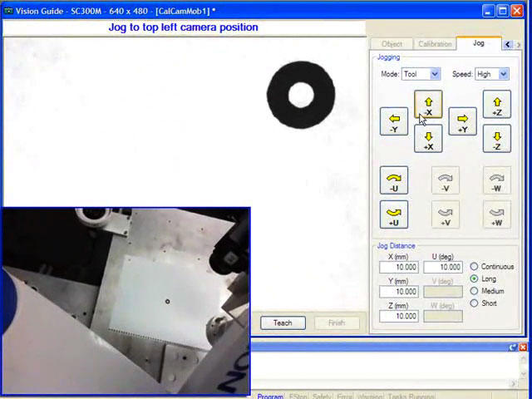Click the disabled -W rotation button

[497, 180]
